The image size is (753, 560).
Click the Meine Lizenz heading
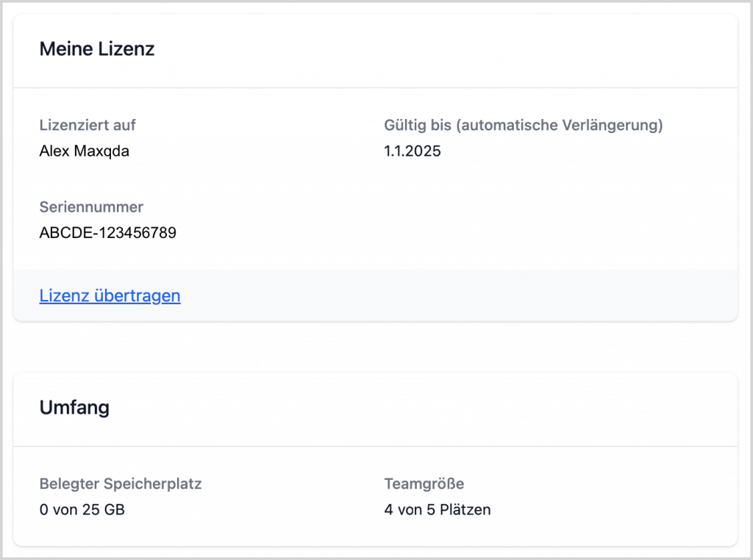[x=96, y=49]
